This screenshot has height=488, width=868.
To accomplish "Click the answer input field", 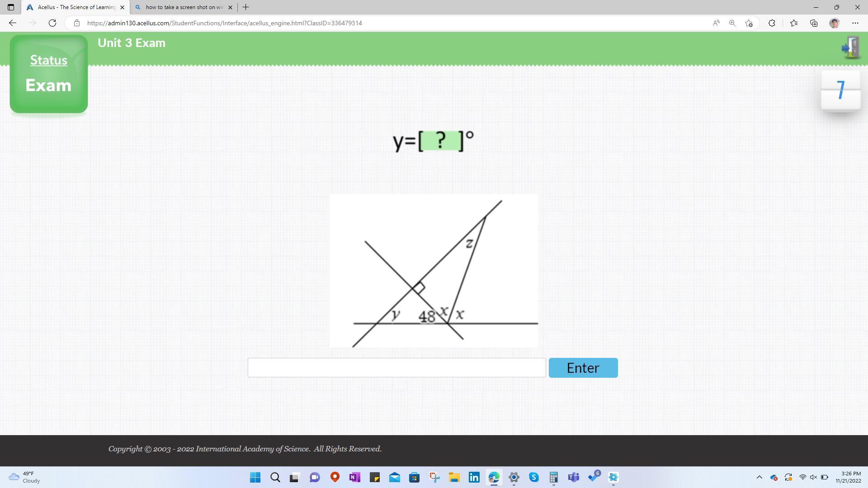I will 396,368.
